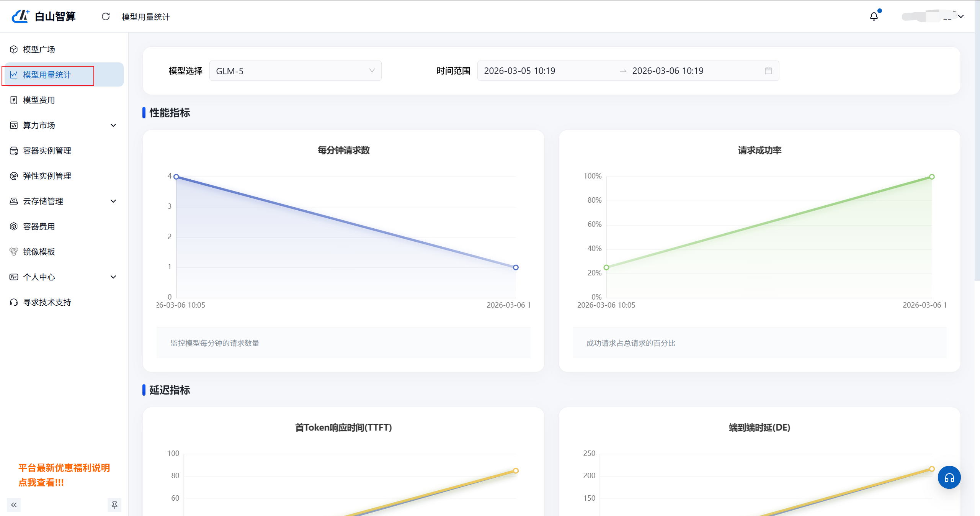Click the 白山智算 brand name
The height and width of the screenshot is (516, 980).
pos(55,16)
